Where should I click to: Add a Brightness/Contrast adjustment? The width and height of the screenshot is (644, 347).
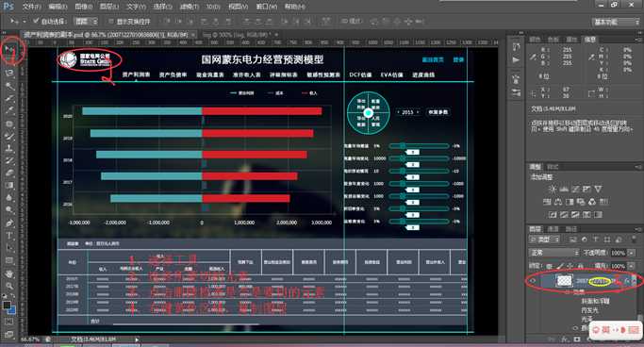tap(553, 189)
